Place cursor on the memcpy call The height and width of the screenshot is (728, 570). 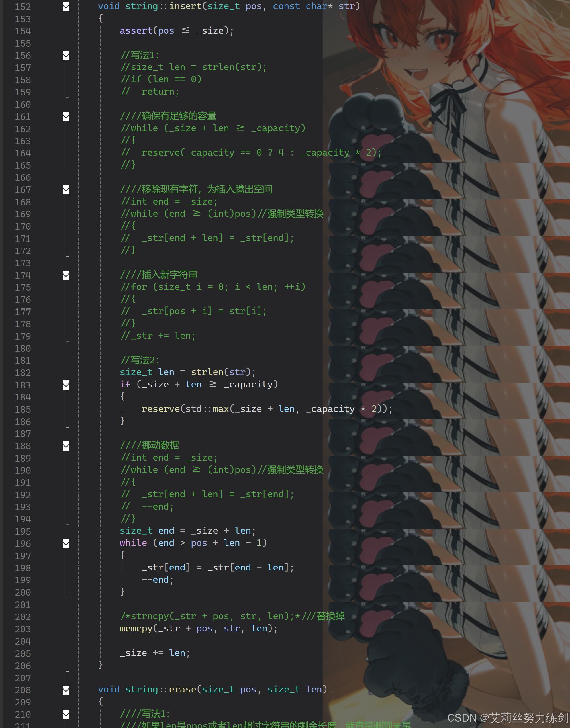[x=136, y=629]
